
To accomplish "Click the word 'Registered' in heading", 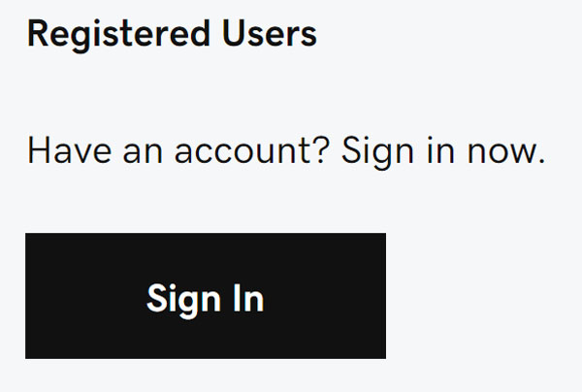I will click(x=118, y=35).
